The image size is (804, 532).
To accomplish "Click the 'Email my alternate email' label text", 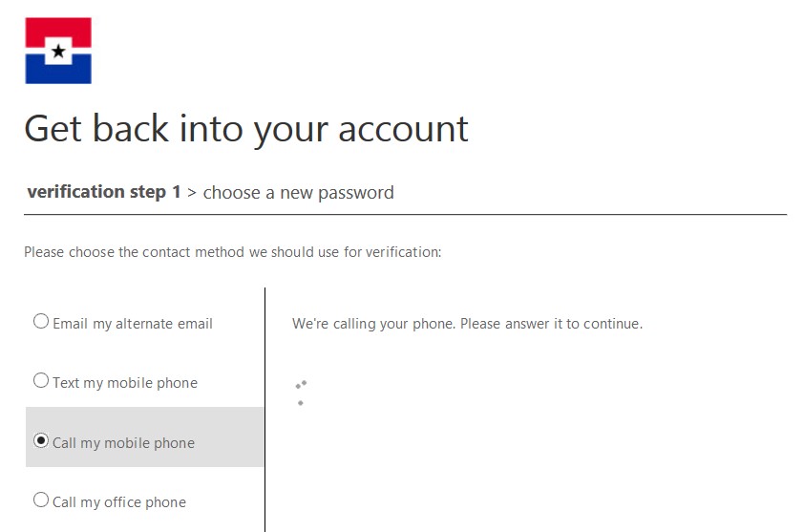I will [133, 324].
